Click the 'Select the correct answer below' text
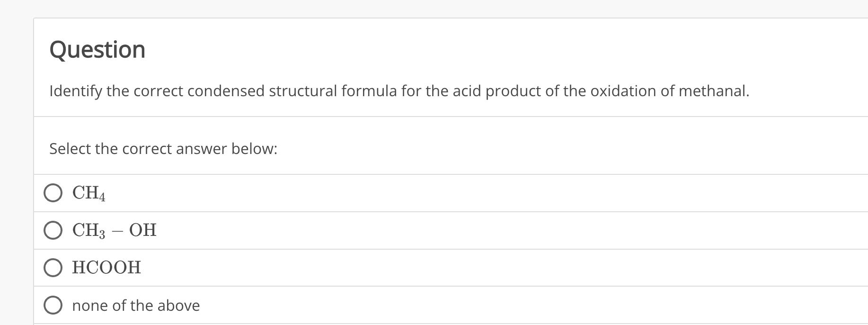The width and height of the screenshot is (868, 325). (163, 149)
